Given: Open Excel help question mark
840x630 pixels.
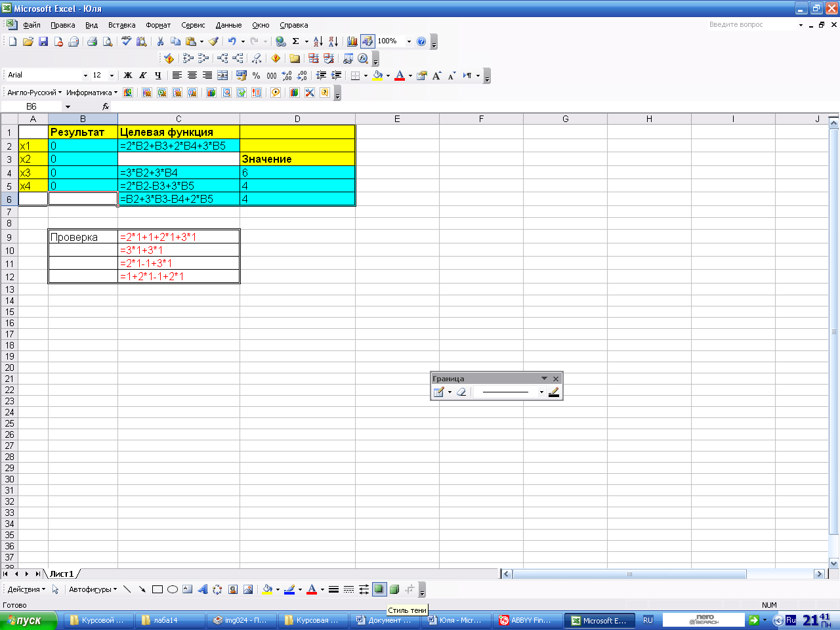Looking at the screenshot, I should click(x=421, y=41).
